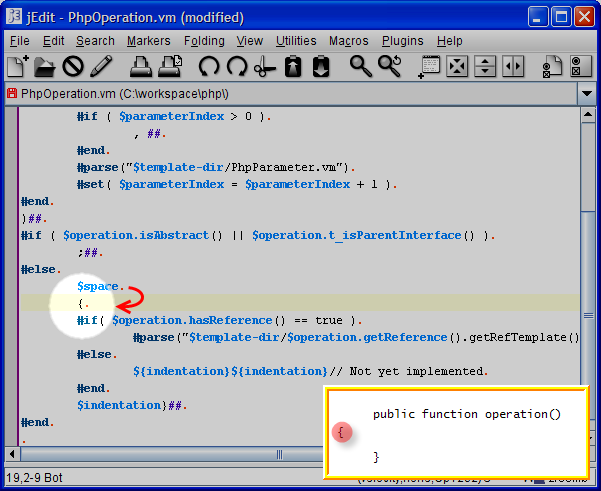Click '$indentation}##' line
The width and height of the screenshot is (601, 491).
(x=132, y=406)
